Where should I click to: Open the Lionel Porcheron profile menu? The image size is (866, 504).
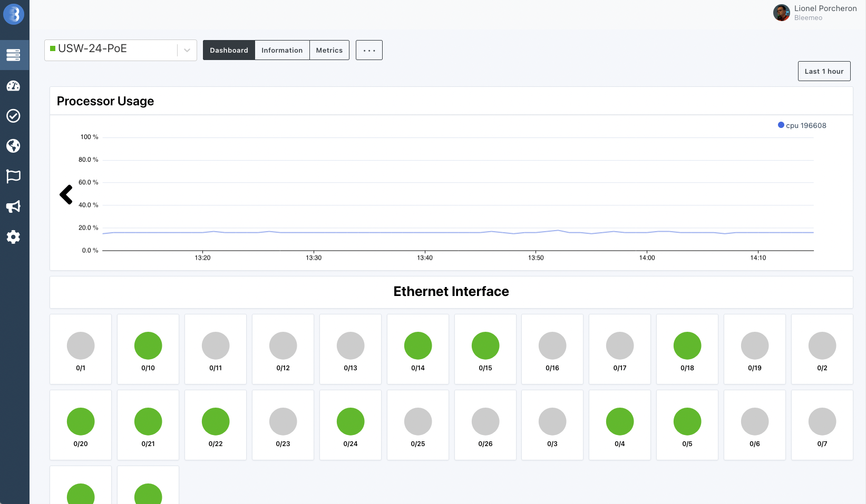[815, 13]
